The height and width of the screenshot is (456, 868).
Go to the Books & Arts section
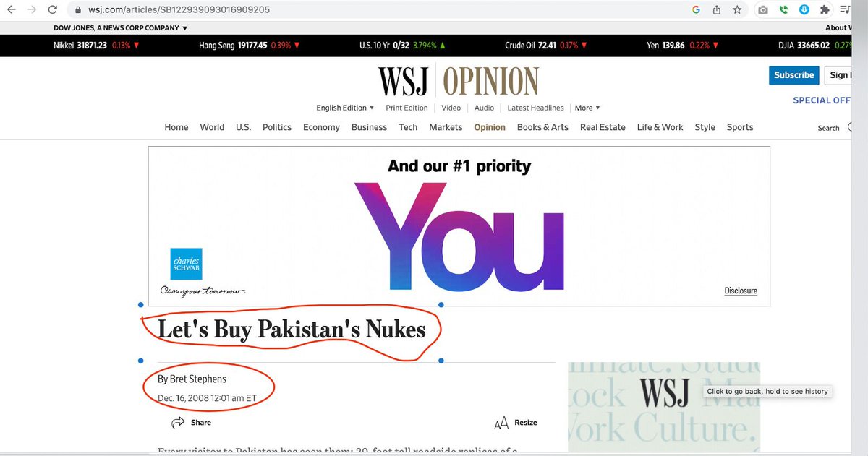[x=542, y=127]
